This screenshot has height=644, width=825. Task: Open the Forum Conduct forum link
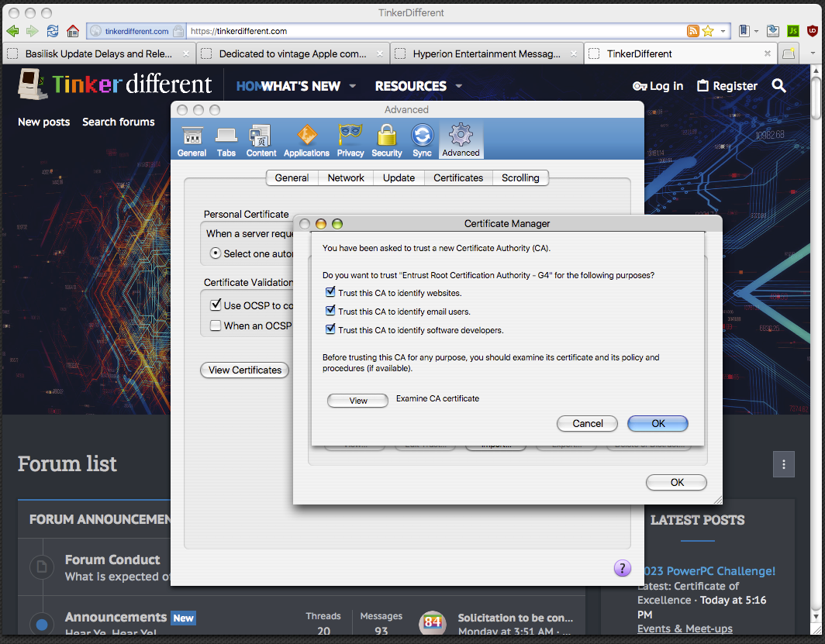(112, 560)
